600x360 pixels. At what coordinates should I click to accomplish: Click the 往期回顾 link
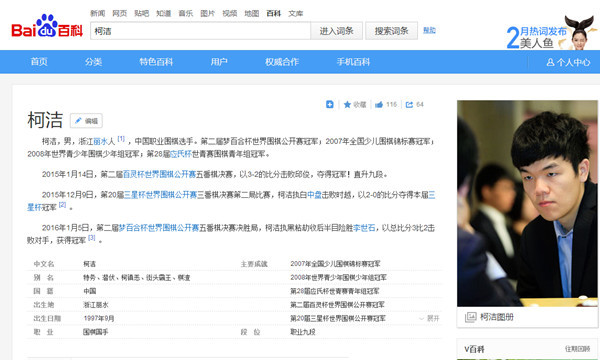[x=577, y=349]
